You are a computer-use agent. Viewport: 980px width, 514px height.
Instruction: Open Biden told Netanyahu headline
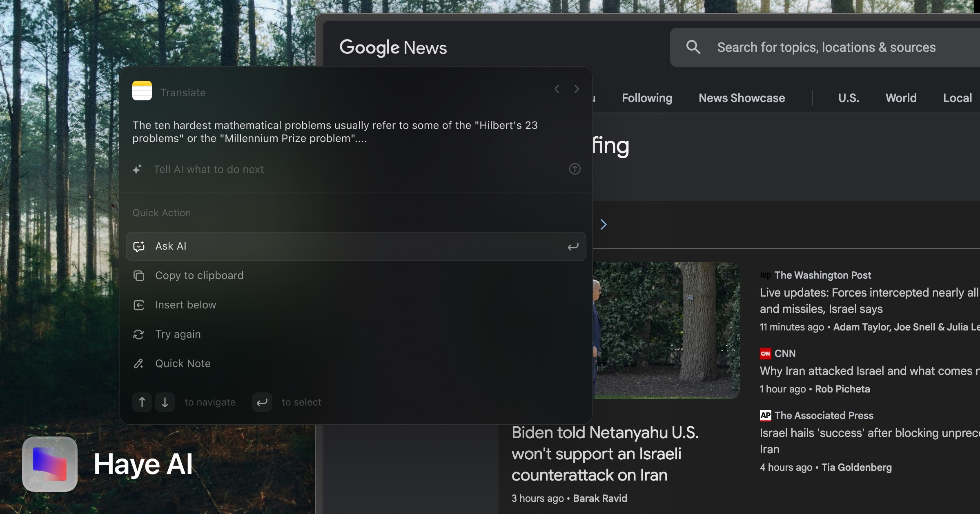tap(605, 454)
